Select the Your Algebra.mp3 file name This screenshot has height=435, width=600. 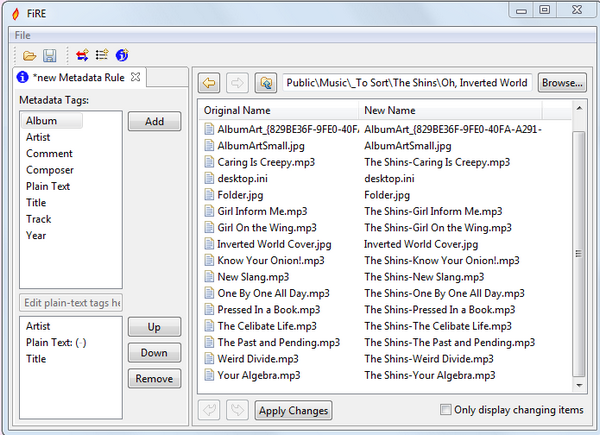point(259,375)
